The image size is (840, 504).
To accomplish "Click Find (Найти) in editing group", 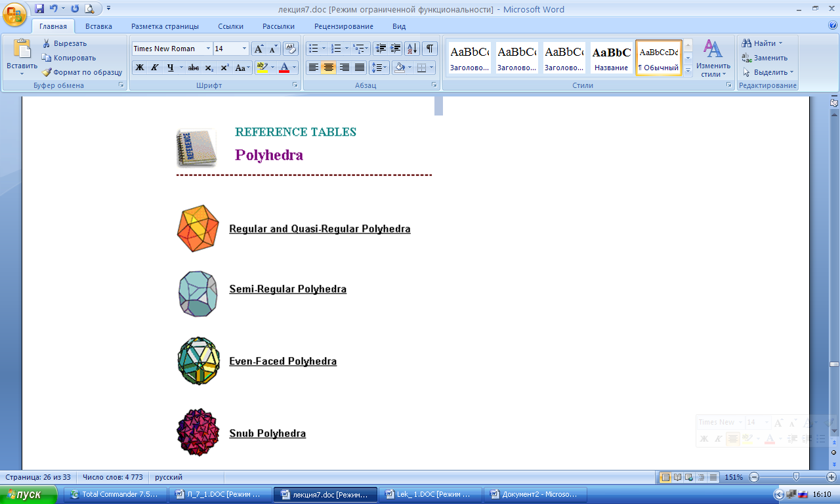I will 761,43.
